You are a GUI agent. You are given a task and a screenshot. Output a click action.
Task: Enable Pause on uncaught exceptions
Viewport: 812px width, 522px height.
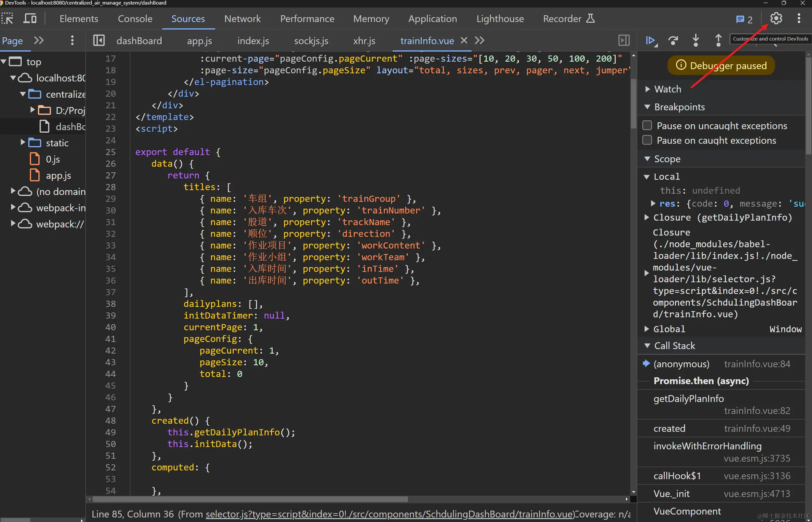coord(647,126)
